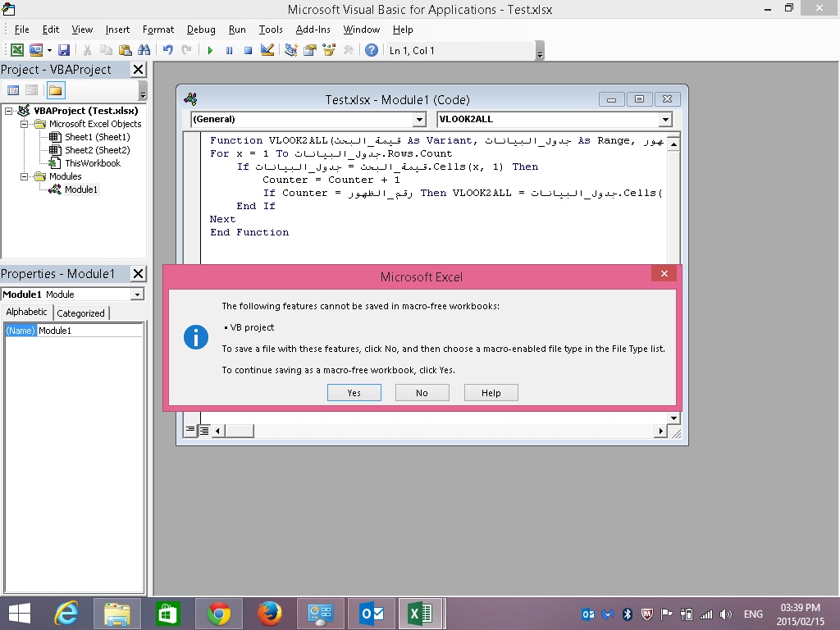Click the Windows Start button
Image resolution: width=840 pixels, height=630 pixels.
[20, 614]
